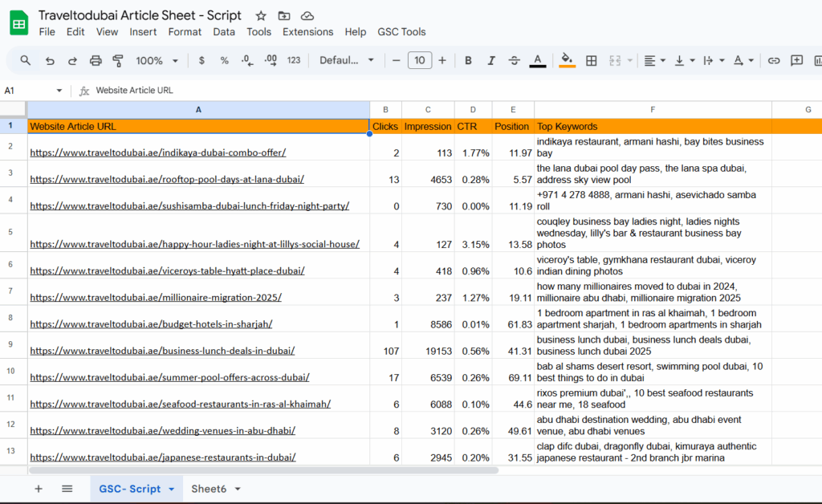Toggle italic text formatting
Image resolution: width=822 pixels, height=504 pixels.
pyautogui.click(x=491, y=60)
